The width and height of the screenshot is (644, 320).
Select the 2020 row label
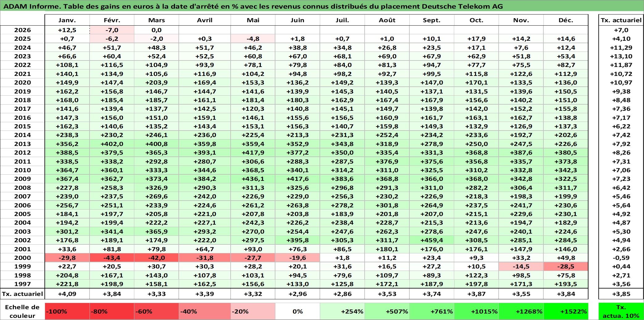23,82
